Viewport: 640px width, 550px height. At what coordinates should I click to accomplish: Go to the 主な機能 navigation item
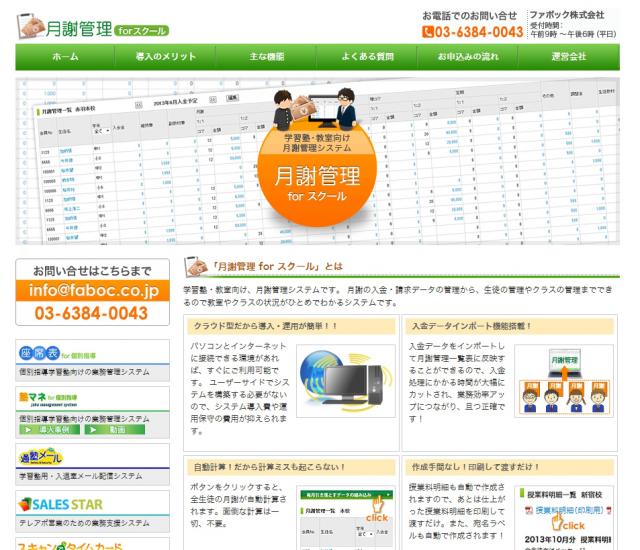click(266, 57)
